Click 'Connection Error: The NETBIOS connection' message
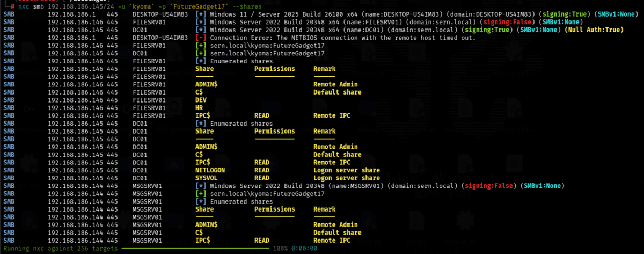Image resolution: width=644 pixels, height=254 pixels. (x=283, y=38)
